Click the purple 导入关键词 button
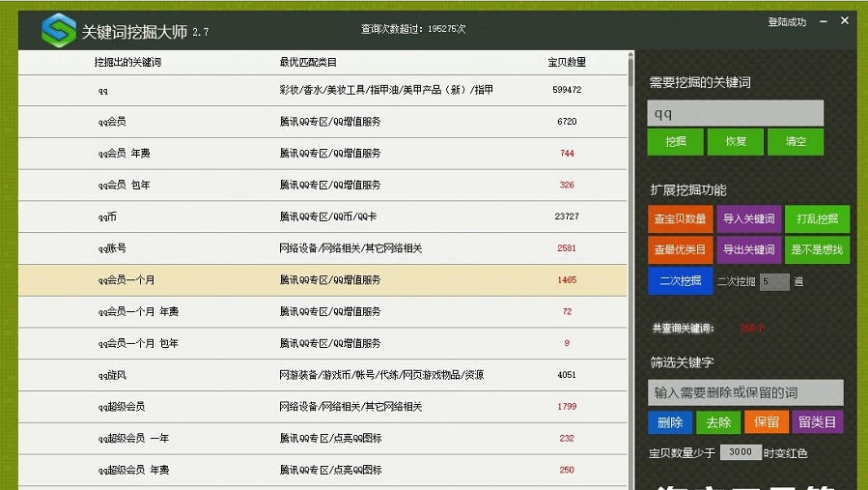 (749, 219)
